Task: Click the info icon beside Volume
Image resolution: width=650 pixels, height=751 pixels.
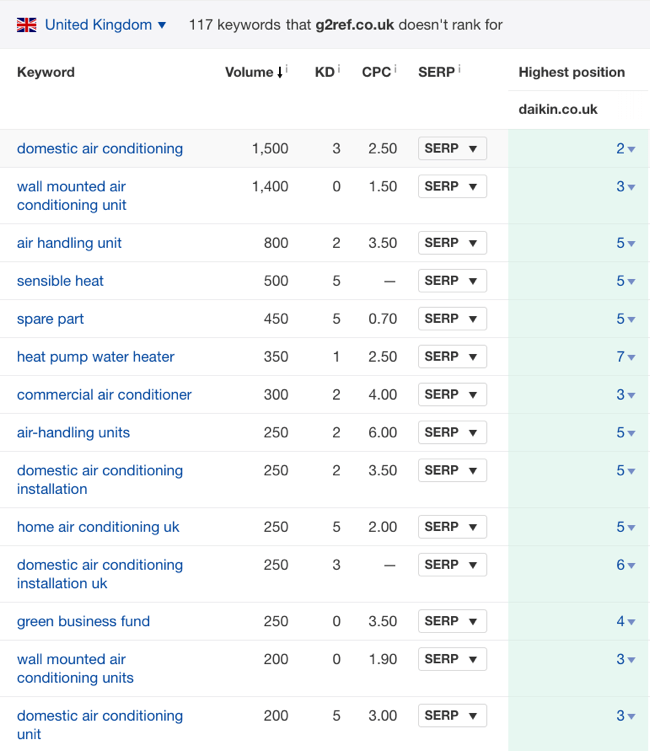Action: tap(287, 69)
